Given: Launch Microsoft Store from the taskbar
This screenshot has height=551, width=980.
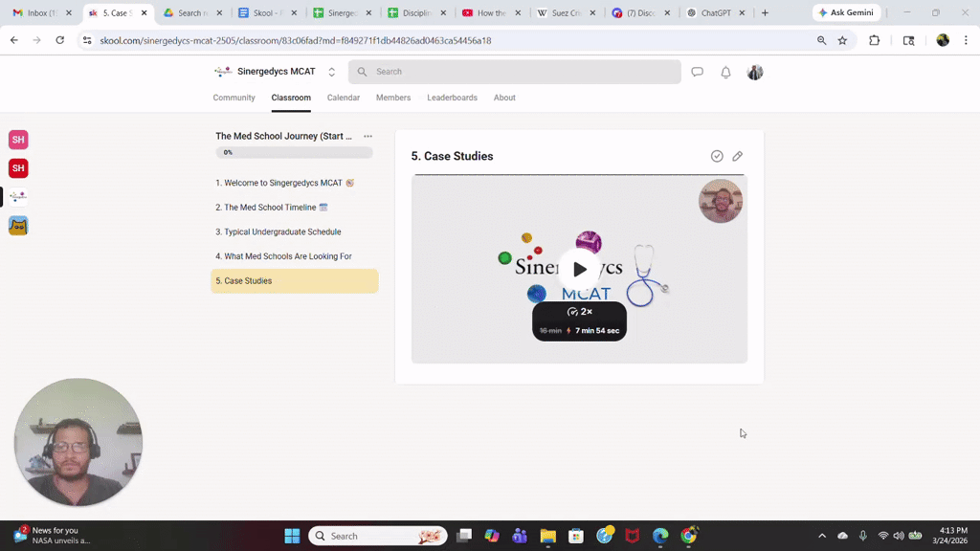Looking at the screenshot, I should pos(576,536).
